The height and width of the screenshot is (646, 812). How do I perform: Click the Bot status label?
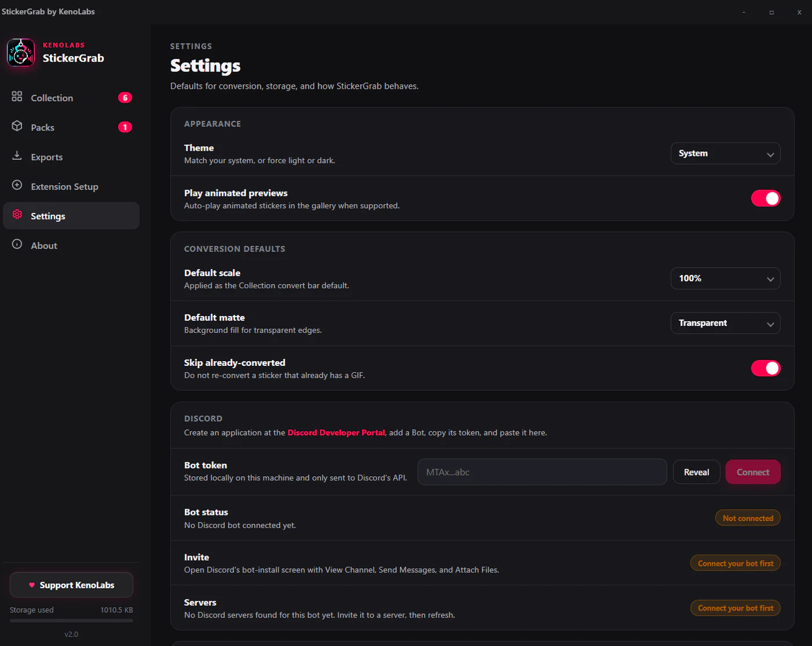[206, 512]
